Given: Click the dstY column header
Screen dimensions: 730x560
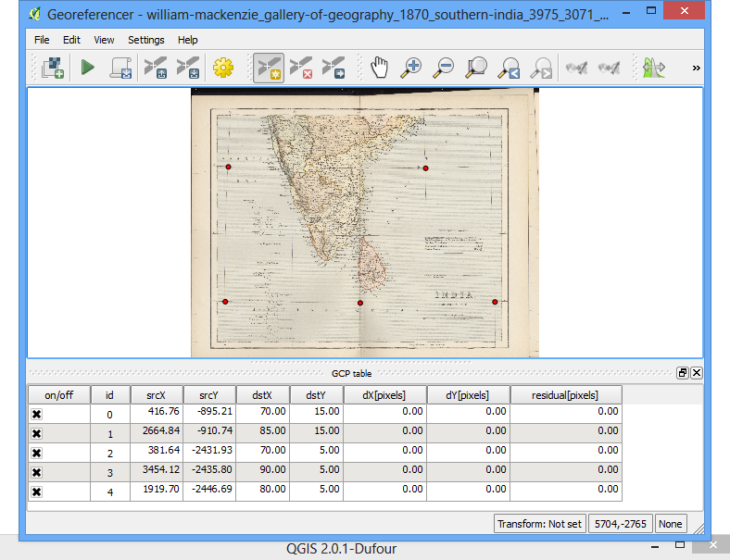Looking at the screenshot, I should pyautogui.click(x=316, y=395).
